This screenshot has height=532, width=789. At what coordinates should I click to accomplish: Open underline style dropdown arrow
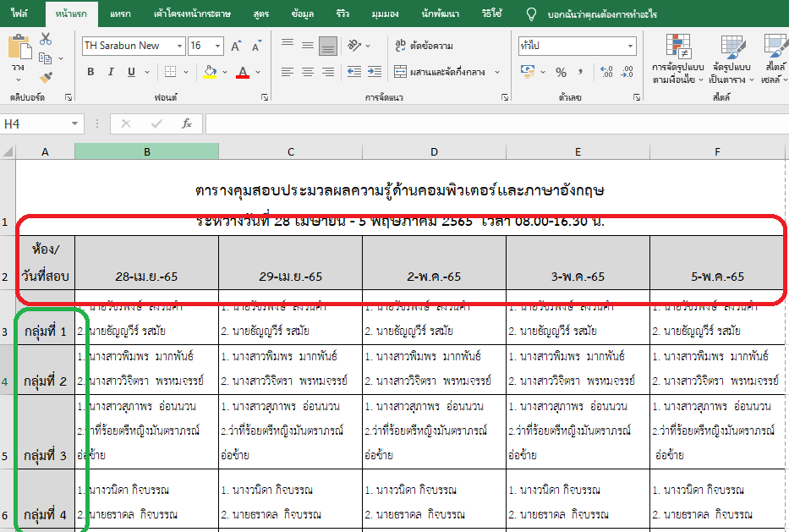click(x=147, y=72)
